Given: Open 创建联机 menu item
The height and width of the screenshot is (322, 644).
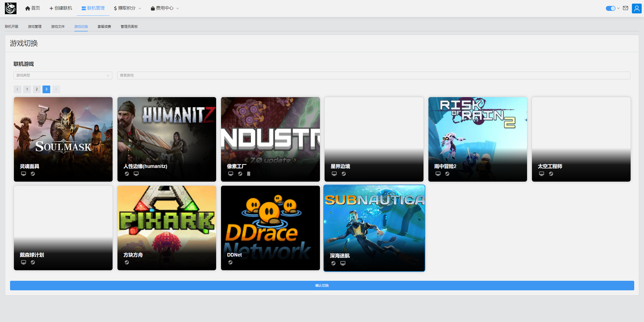Looking at the screenshot, I should 61,8.
